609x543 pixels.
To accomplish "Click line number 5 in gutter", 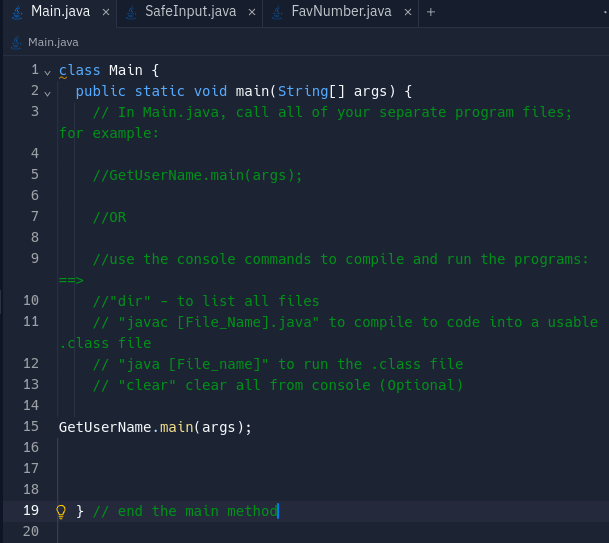I will click(x=35, y=174).
